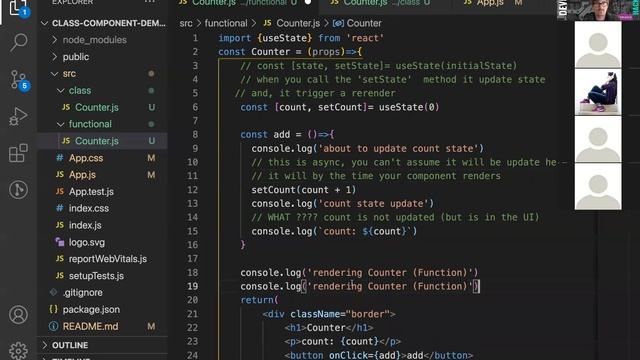Screen dimensions: 640x360
Task: Select the bottom blank avatar participant tile
Action: [598, 187]
